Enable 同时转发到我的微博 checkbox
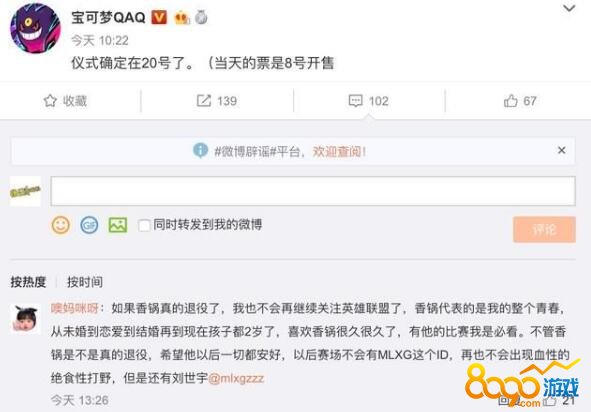Viewport: 591px width, 412px height. click(144, 225)
